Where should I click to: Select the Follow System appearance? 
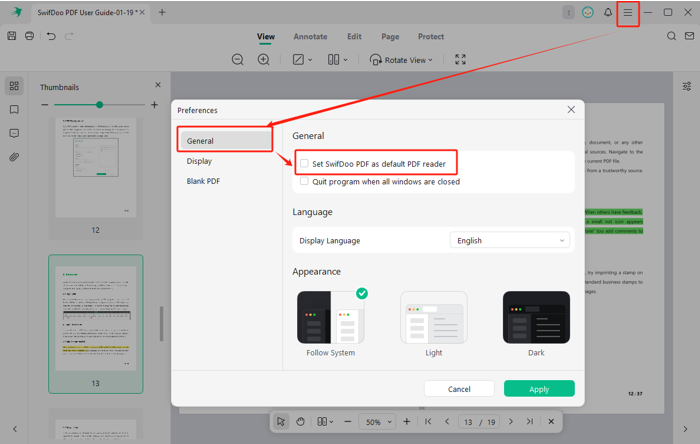click(331, 318)
